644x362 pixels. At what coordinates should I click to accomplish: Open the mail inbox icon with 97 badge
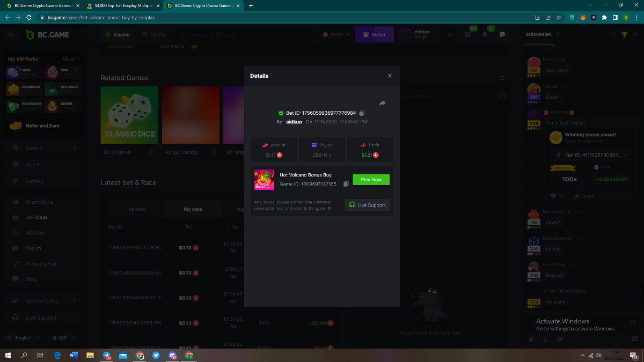point(467,34)
